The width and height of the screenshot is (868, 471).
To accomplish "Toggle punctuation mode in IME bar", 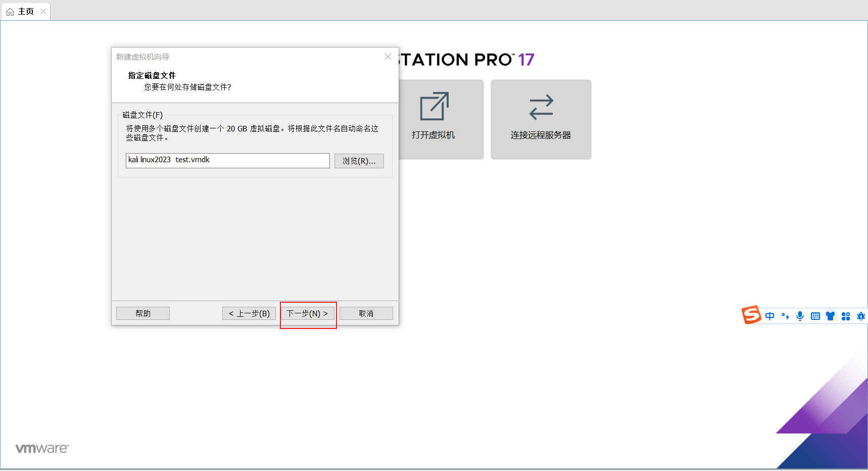I will click(785, 316).
